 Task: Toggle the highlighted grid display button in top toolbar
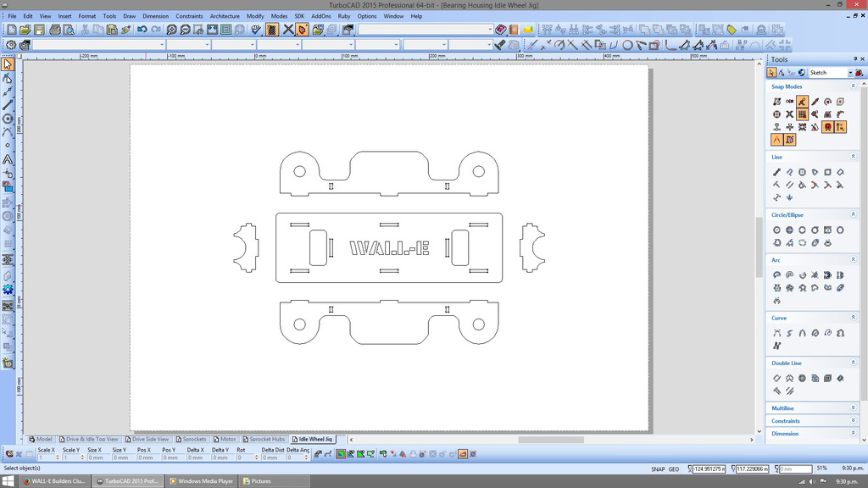click(x=272, y=30)
